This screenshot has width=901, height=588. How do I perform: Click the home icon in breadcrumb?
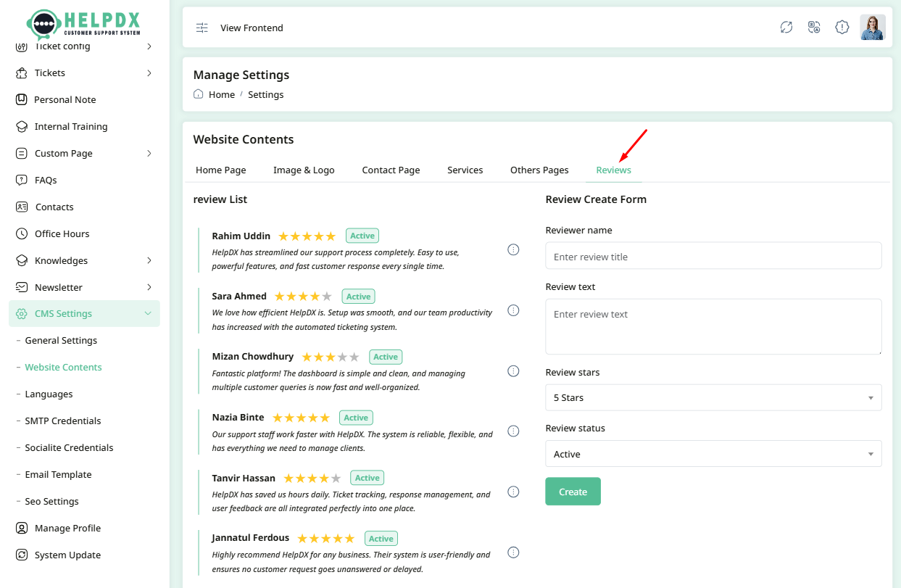[199, 94]
